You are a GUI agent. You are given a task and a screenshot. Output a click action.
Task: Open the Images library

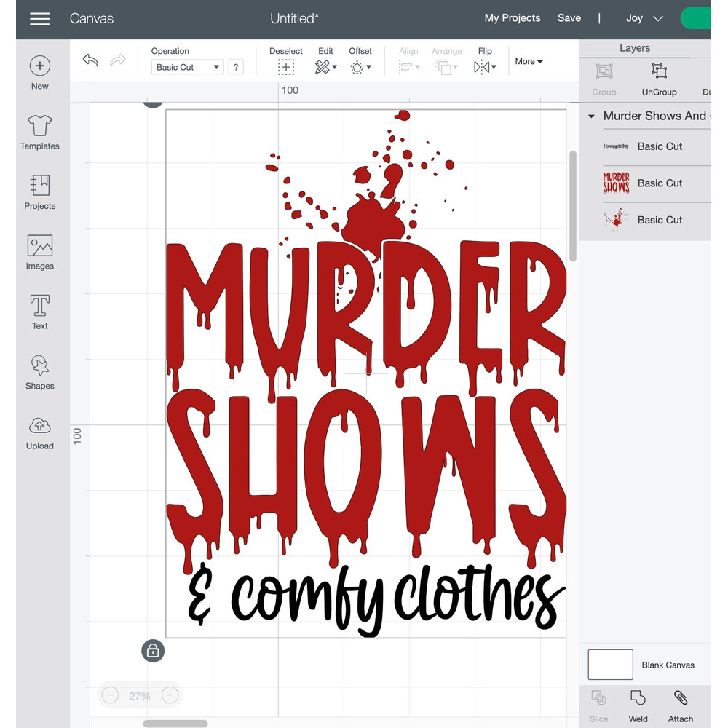(x=39, y=252)
